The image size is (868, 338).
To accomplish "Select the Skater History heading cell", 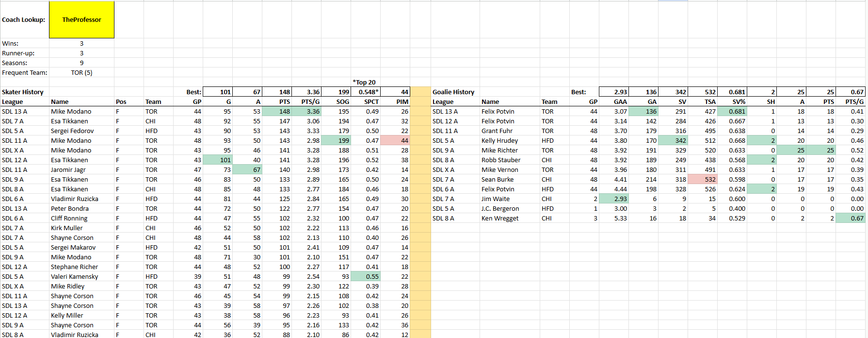I will [x=23, y=92].
